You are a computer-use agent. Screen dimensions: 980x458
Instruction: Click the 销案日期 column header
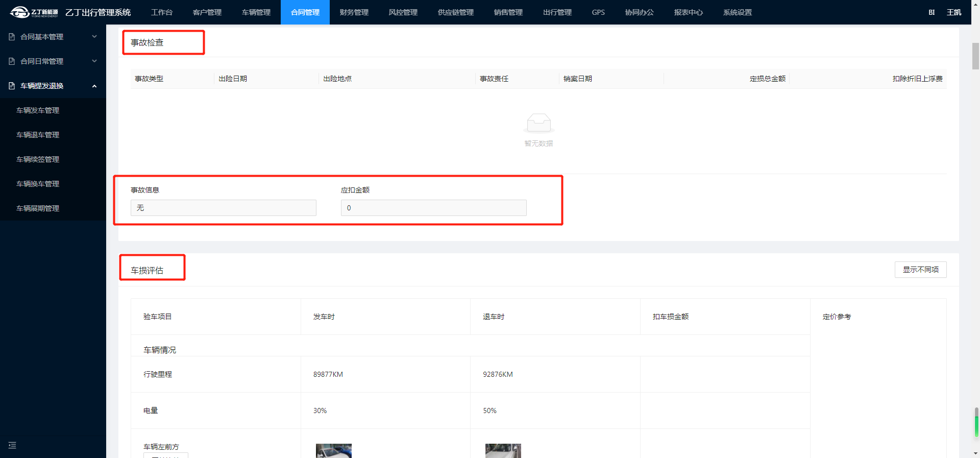pyautogui.click(x=578, y=79)
